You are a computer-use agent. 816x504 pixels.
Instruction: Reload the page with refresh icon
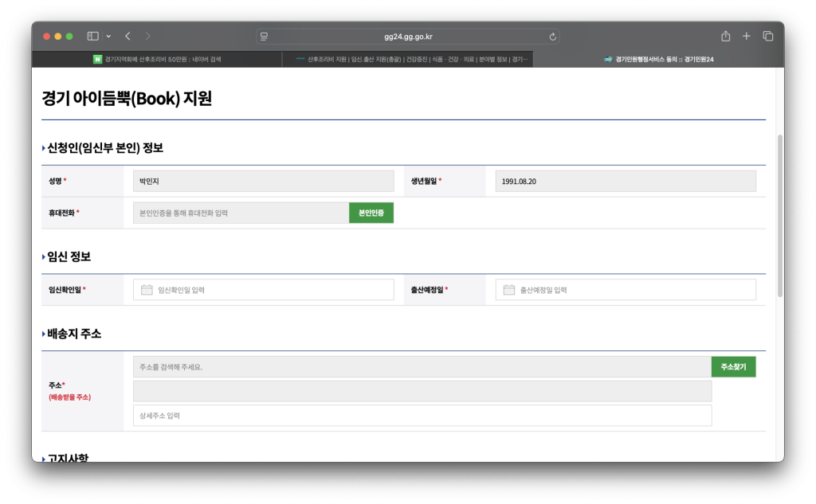(552, 37)
